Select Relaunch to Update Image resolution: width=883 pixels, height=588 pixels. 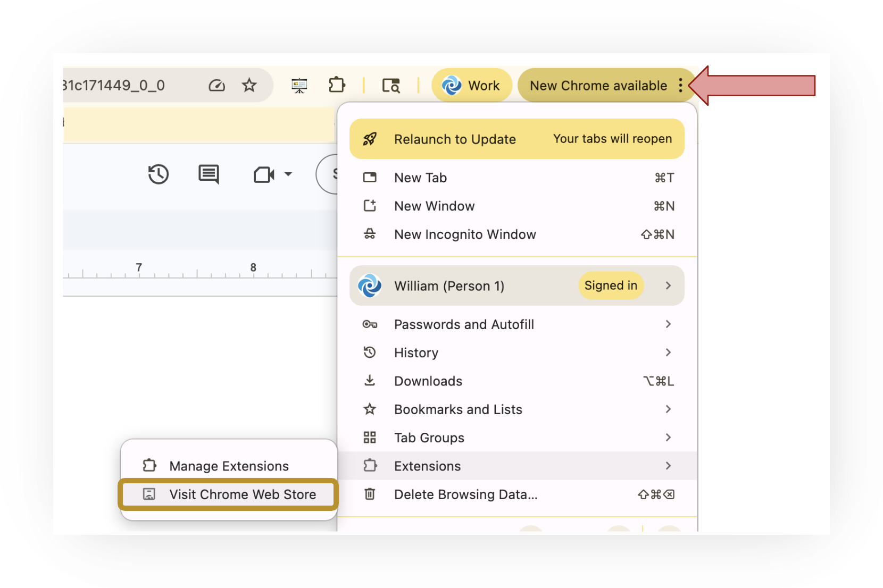517,139
